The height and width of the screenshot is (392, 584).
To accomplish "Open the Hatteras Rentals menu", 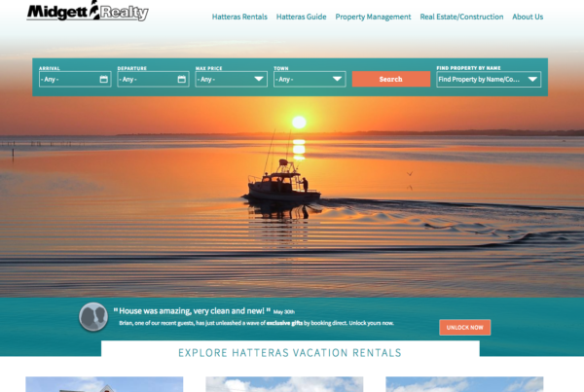I will coord(239,17).
